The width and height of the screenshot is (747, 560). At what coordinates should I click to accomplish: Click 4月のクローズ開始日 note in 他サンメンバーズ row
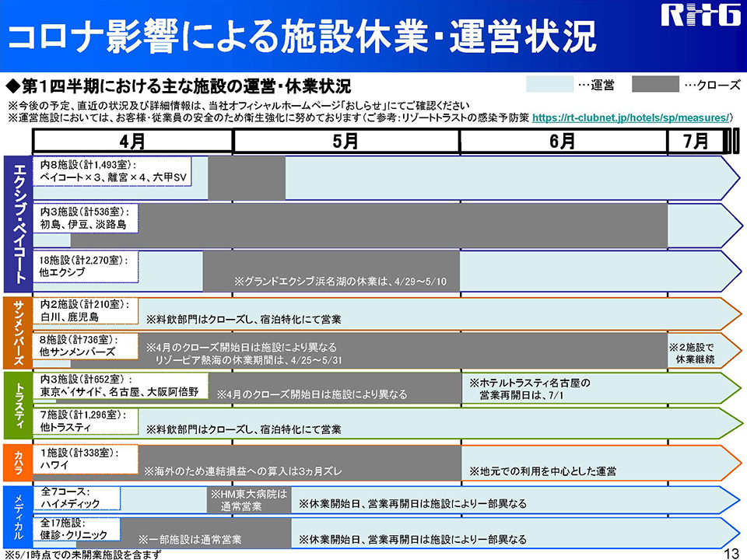[241, 347]
